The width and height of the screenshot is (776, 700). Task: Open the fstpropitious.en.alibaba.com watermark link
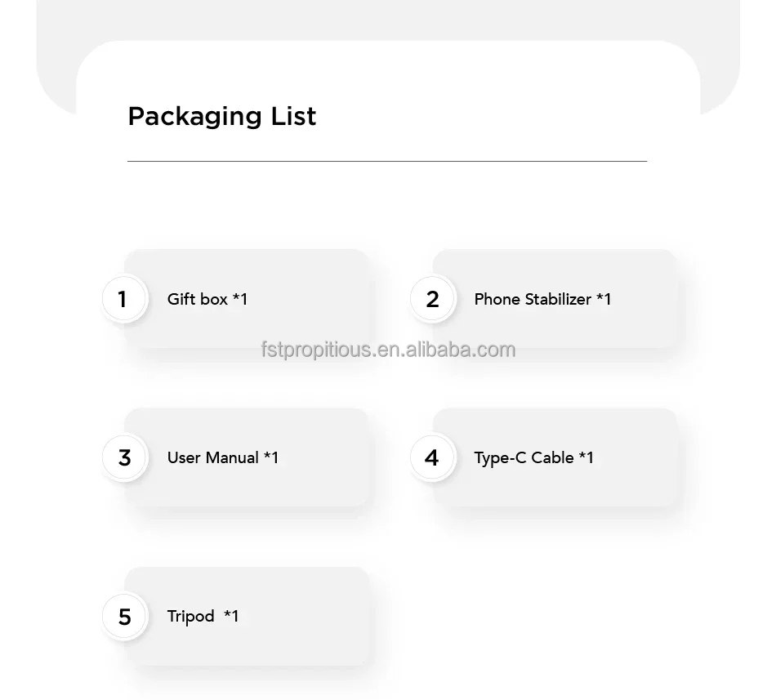click(x=388, y=350)
